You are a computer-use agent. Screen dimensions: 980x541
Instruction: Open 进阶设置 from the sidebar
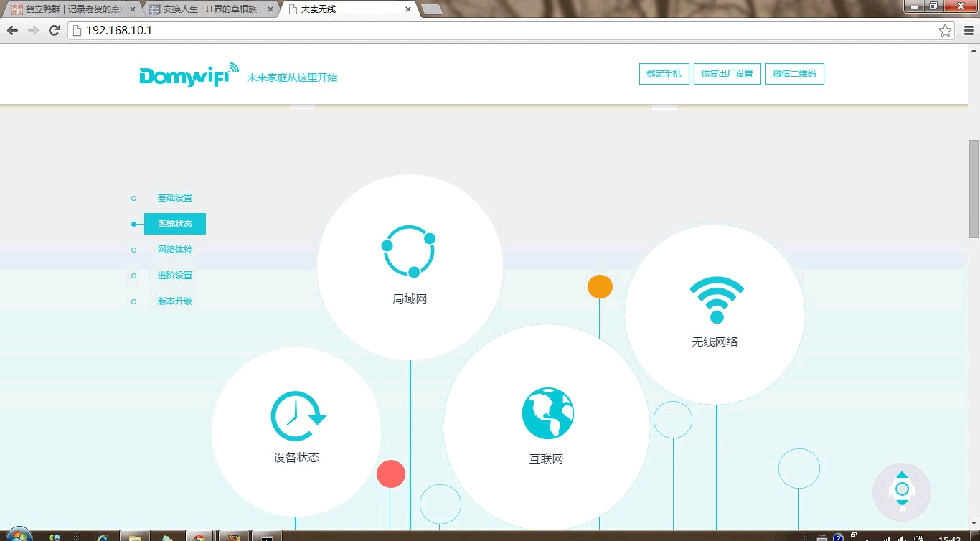point(175,276)
